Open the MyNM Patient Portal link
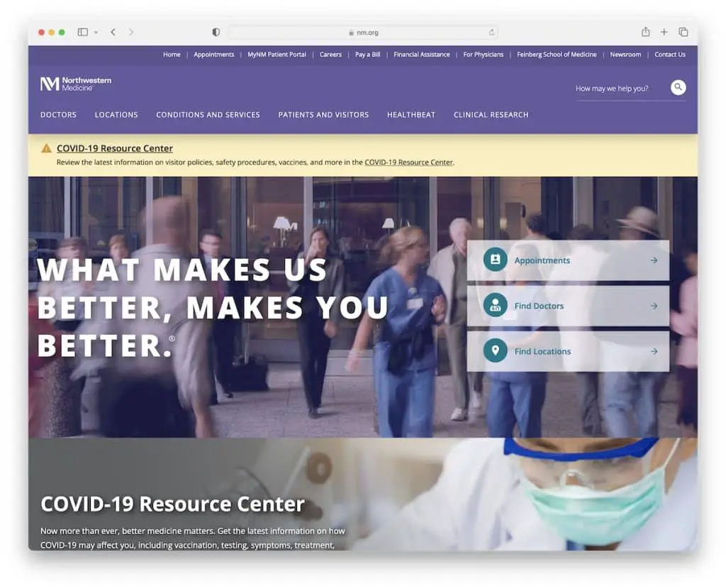The image size is (726, 588). tap(277, 54)
